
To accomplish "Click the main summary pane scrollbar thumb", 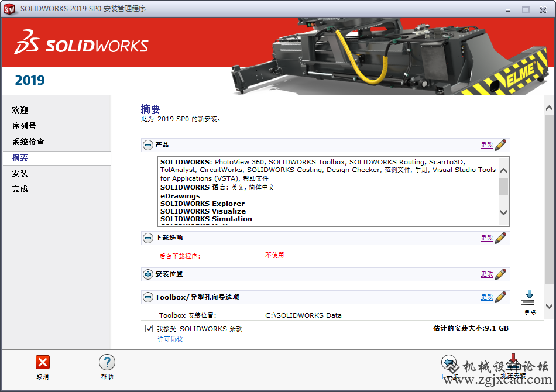I will click(549, 200).
